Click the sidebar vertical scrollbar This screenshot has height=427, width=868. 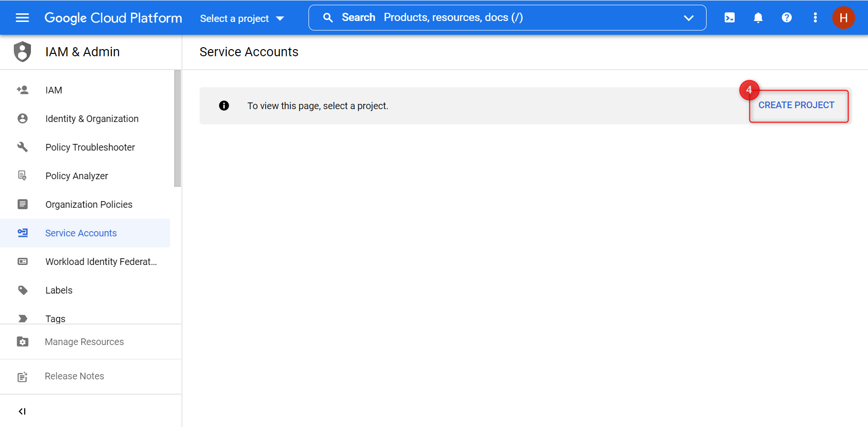click(x=178, y=128)
